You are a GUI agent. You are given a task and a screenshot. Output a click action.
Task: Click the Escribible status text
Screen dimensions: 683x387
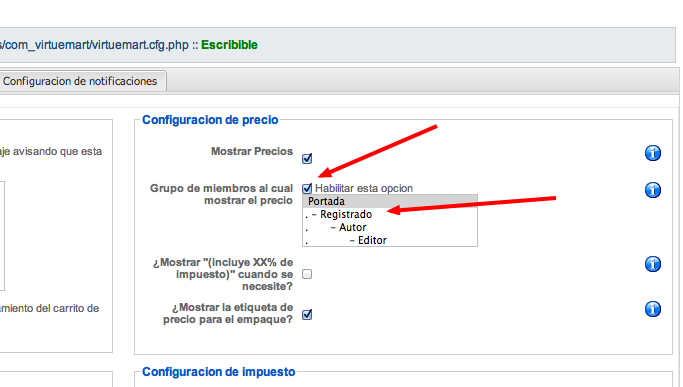[229, 45]
